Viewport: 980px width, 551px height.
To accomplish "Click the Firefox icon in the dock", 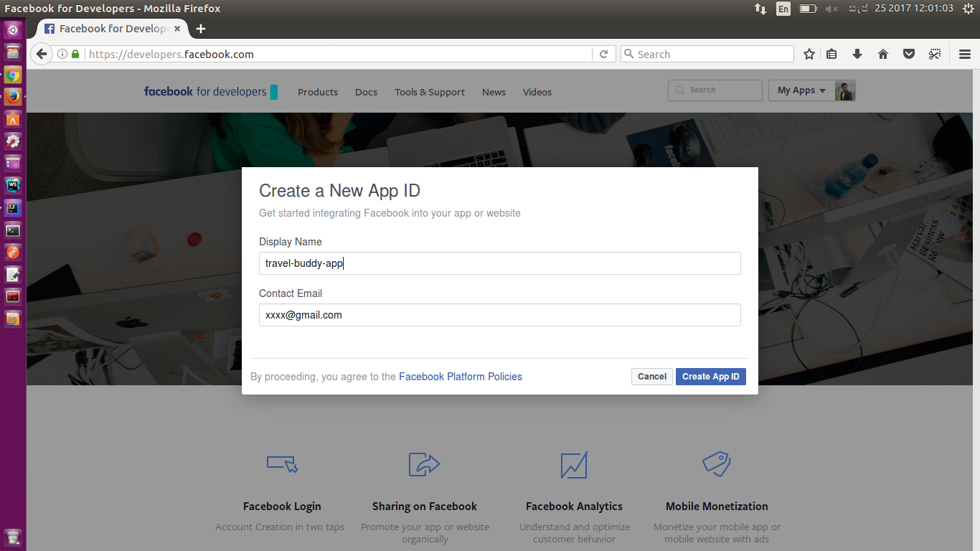I will coord(13,97).
